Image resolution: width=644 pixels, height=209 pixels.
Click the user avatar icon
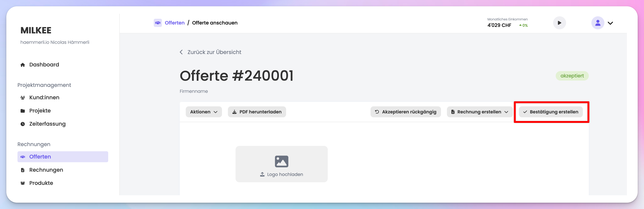click(598, 23)
